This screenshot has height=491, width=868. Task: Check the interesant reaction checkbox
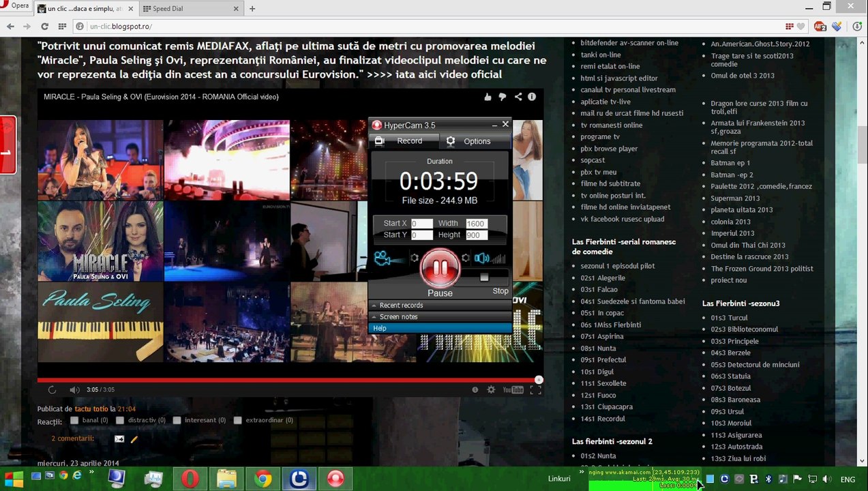pyautogui.click(x=177, y=421)
